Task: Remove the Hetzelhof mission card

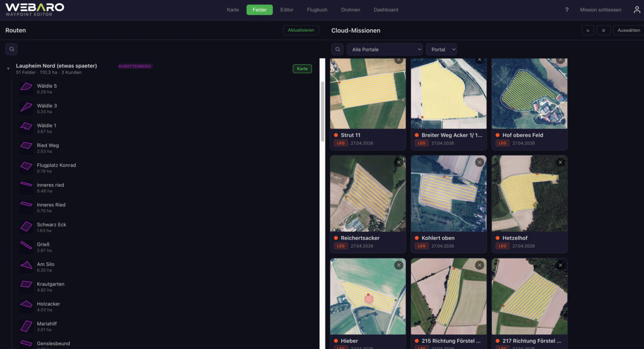Action: (x=560, y=162)
